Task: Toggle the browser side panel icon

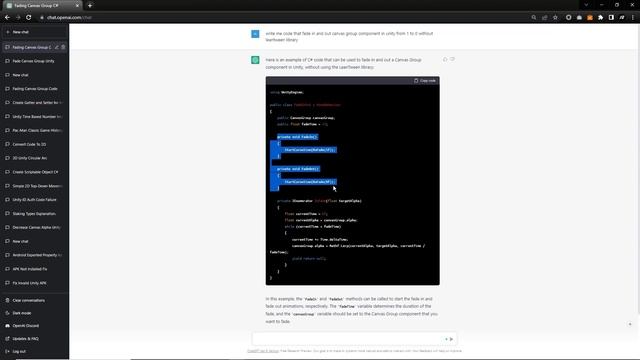Action: point(611,18)
